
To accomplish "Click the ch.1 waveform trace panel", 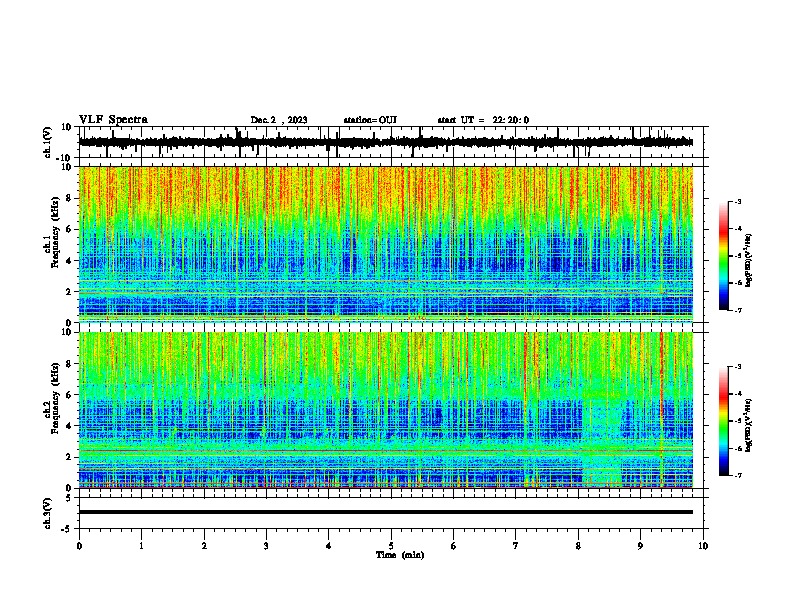I will pos(393,142).
